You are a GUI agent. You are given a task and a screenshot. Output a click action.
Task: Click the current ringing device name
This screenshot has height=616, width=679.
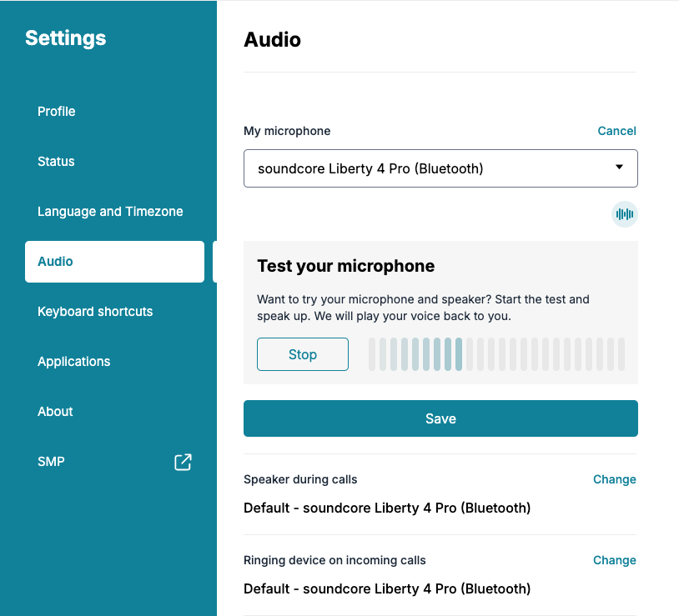pos(387,588)
